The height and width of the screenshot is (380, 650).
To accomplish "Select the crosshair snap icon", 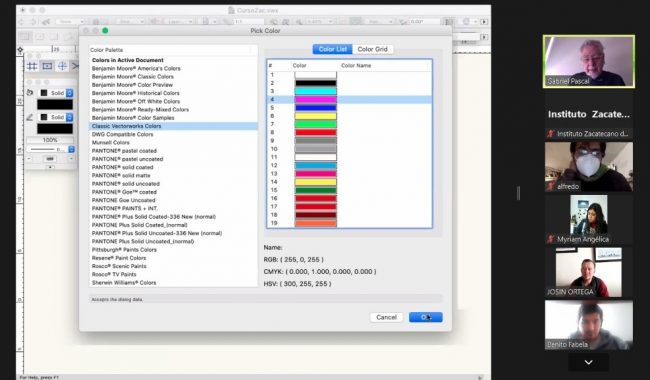I will point(62,66).
